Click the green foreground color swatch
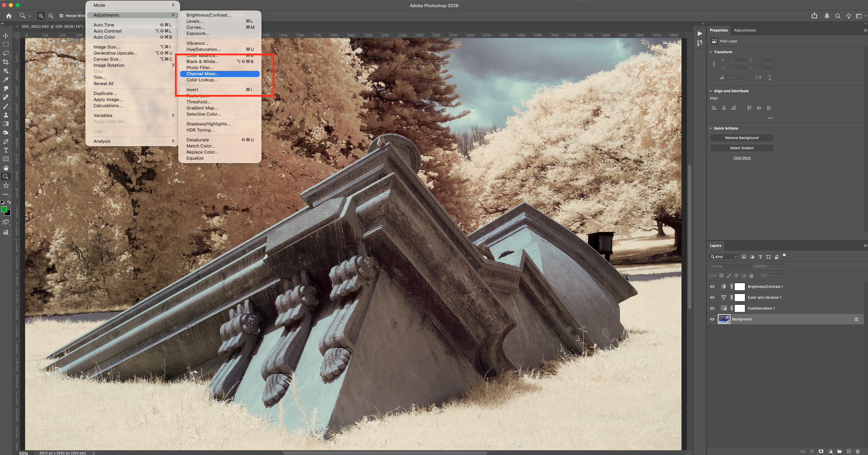This screenshot has height=455, width=868. coord(4,209)
